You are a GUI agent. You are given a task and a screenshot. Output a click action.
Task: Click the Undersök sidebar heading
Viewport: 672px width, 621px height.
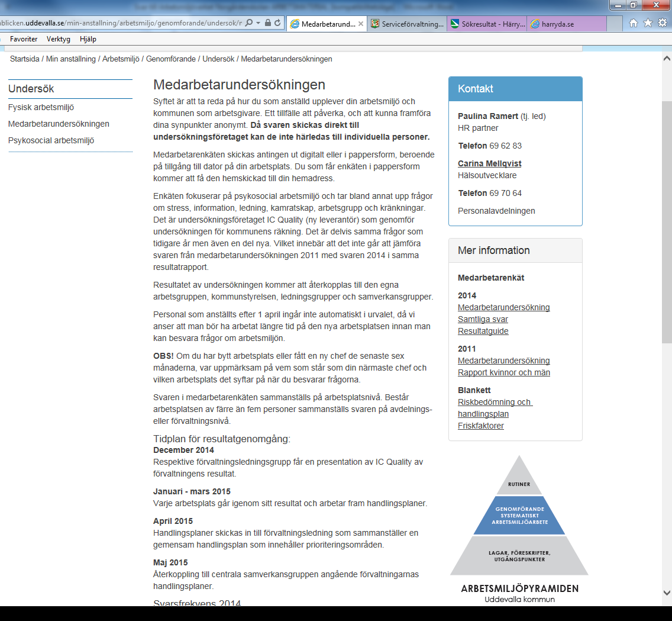pos(31,89)
